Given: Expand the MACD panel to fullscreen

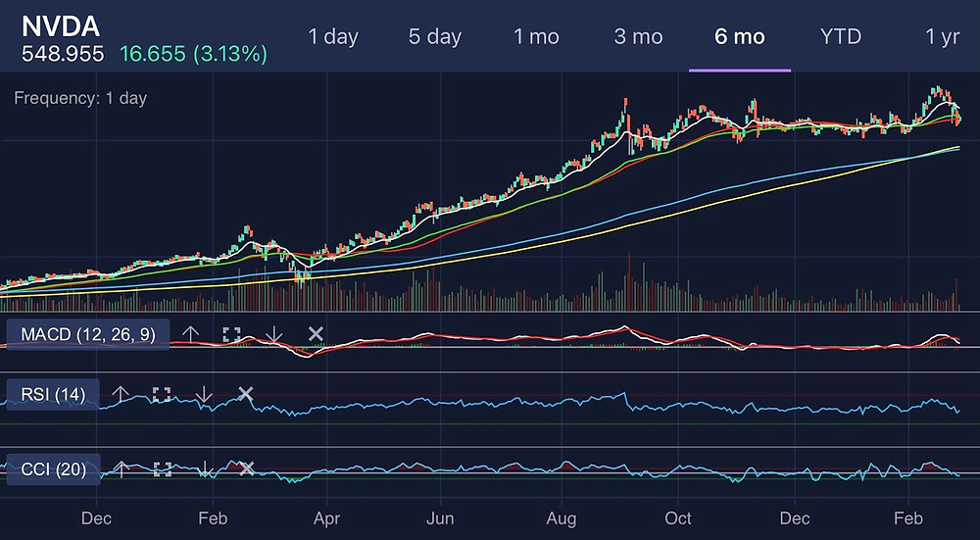Looking at the screenshot, I should (231, 334).
